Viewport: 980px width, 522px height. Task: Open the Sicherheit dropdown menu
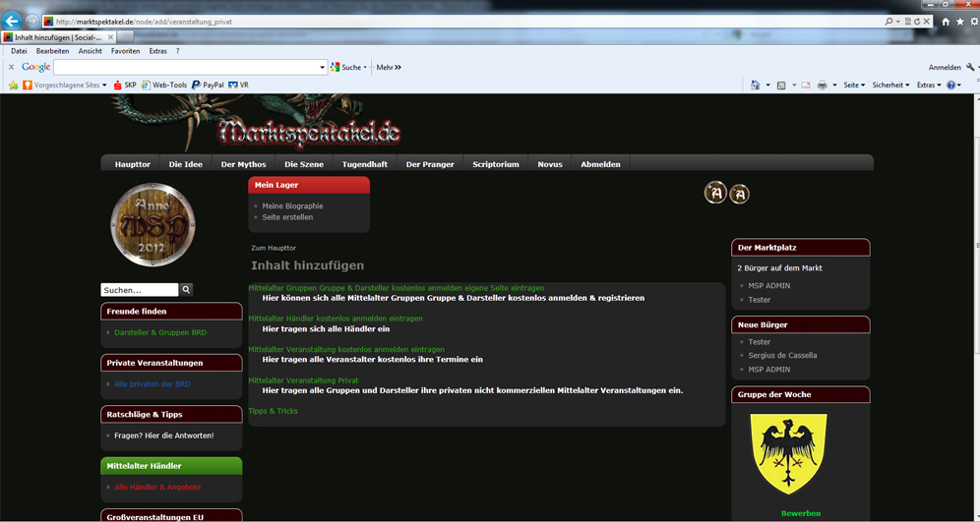point(890,86)
